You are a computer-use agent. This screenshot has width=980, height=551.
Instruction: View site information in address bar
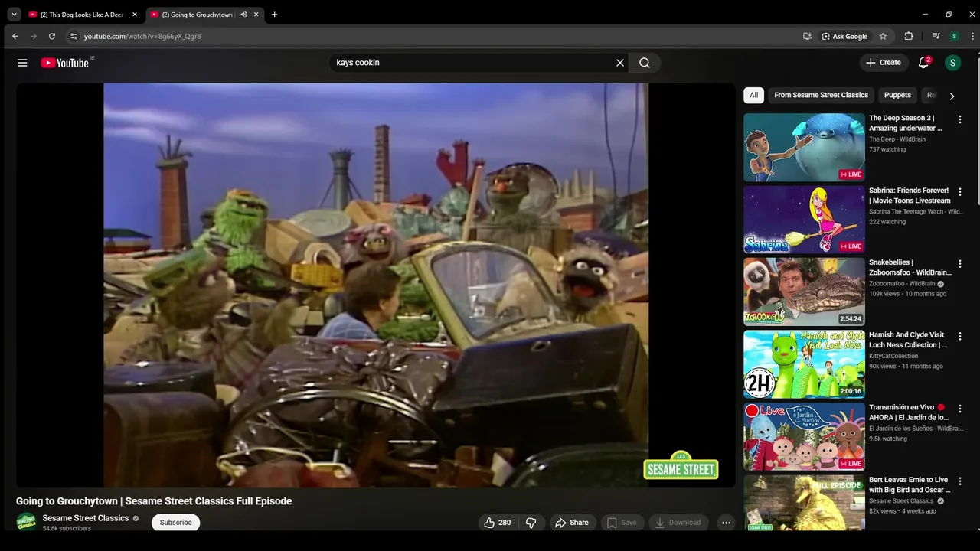(73, 36)
